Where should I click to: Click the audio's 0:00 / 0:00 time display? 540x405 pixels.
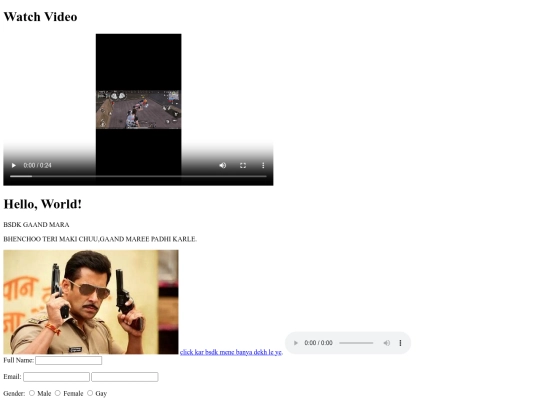pos(319,343)
